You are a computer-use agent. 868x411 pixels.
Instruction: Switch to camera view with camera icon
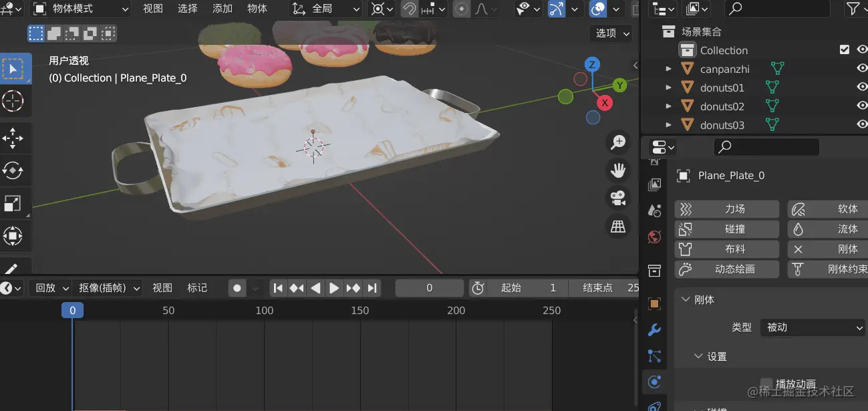coord(618,198)
